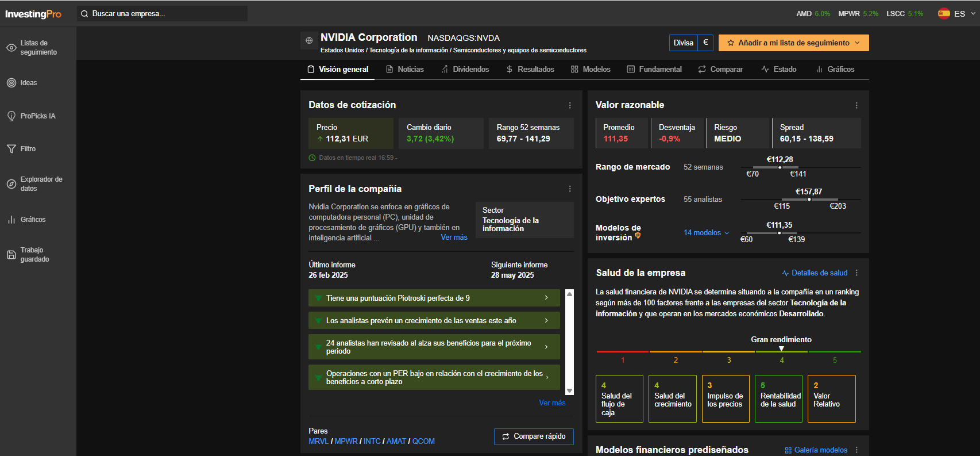The width and height of the screenshot is (980, 456).
Task: Open QCOM peer link
Action: pos(423,441)
